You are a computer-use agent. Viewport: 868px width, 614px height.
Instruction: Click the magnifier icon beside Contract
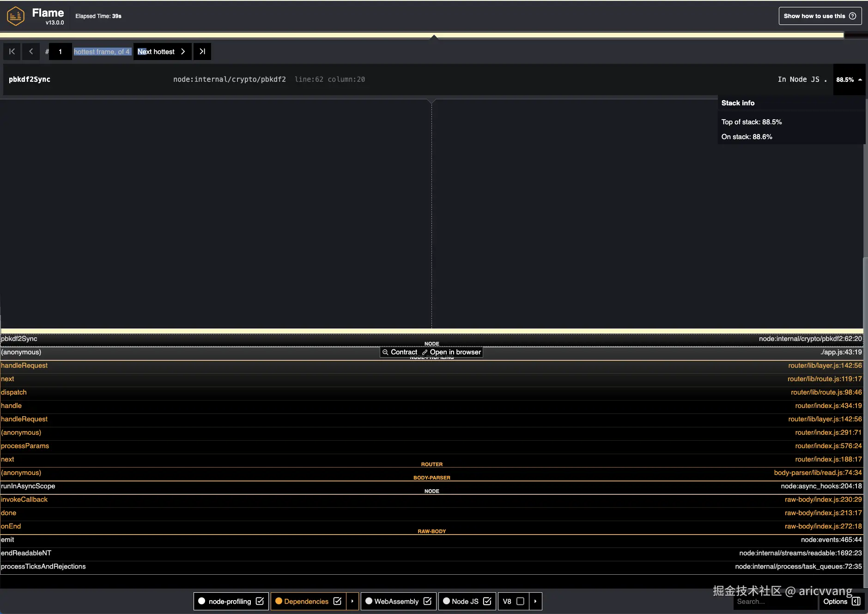(x=385, y=352)
